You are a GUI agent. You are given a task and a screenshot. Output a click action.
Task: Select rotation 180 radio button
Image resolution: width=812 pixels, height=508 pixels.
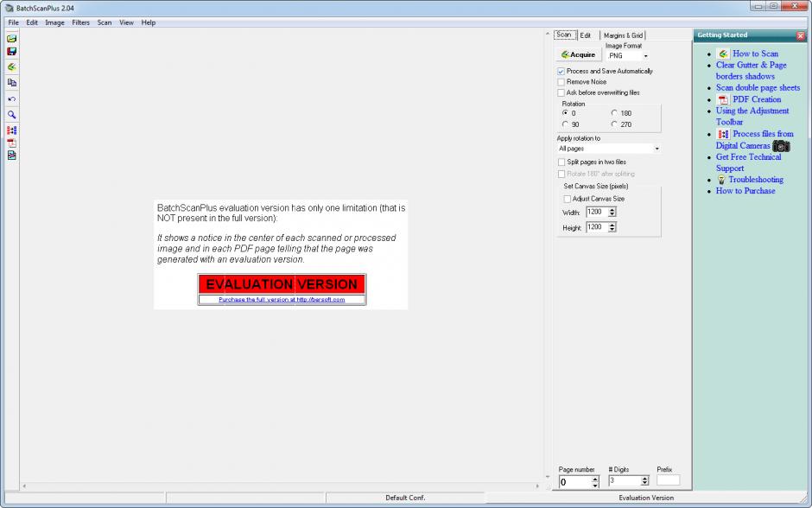pos(614,113)
